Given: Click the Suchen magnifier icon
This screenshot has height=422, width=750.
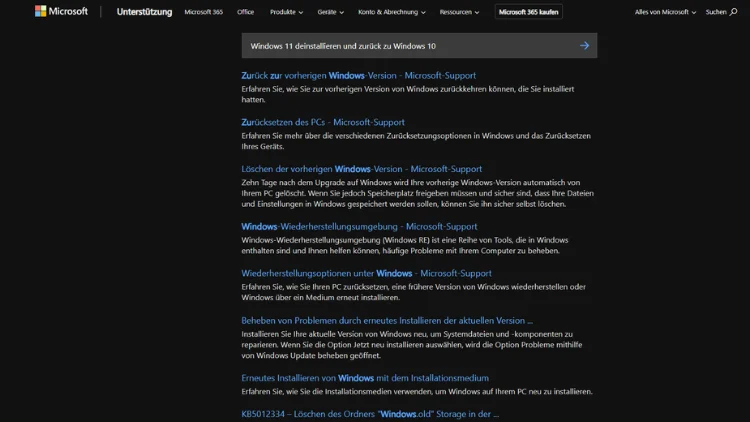Looking at the screenshot, I should 733,12.
